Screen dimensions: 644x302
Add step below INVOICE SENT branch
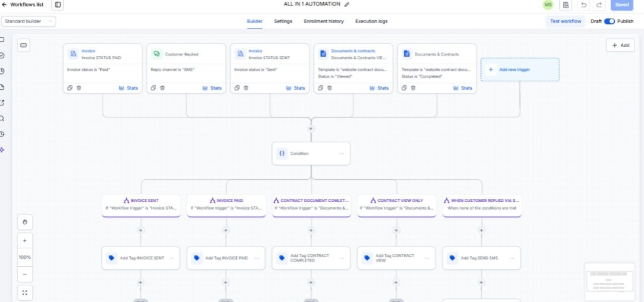tap(141, 230)
